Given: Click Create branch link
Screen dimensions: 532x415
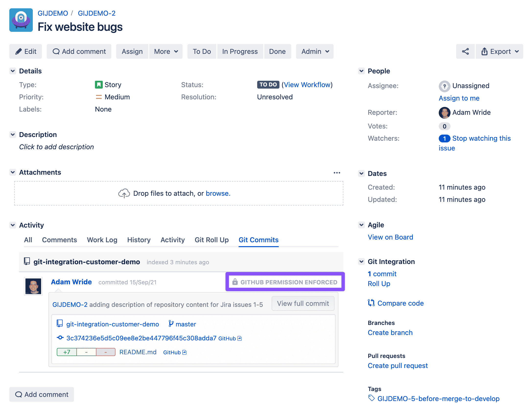Looking at the screenshot, I should tap(390, 333).
